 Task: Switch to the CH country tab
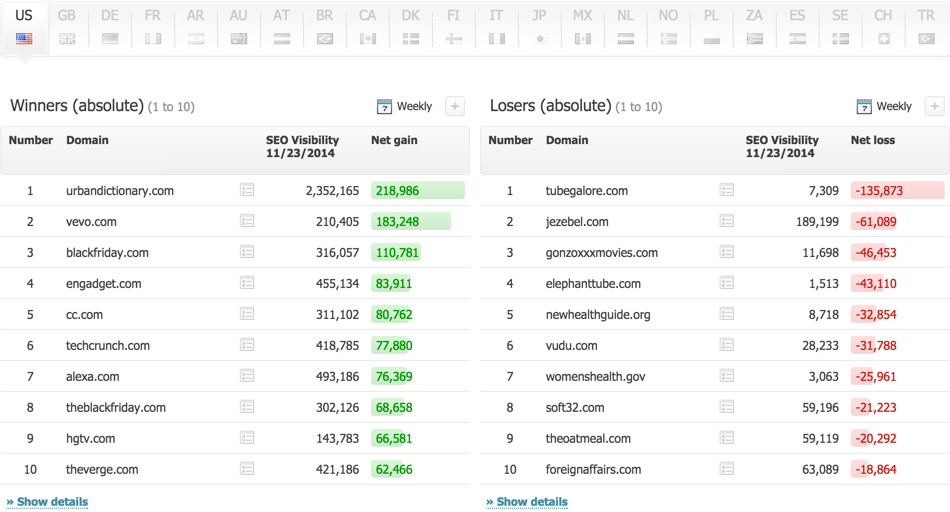883,27
